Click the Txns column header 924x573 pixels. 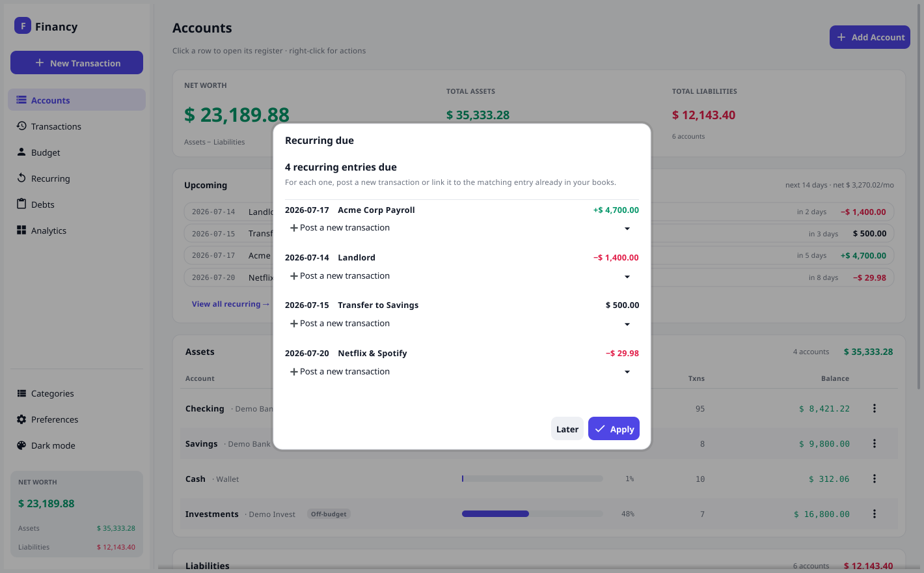point(696,378)
